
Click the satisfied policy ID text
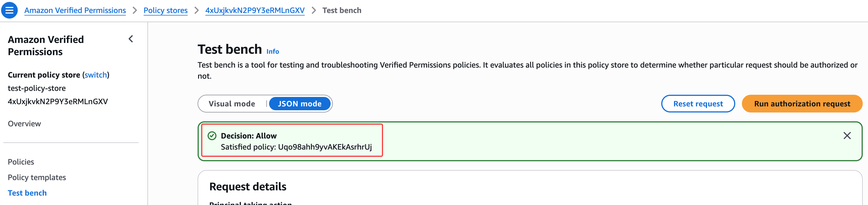coord(325,147)
